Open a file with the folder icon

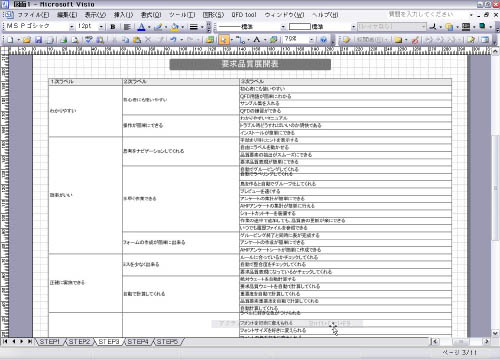point(27,40)
